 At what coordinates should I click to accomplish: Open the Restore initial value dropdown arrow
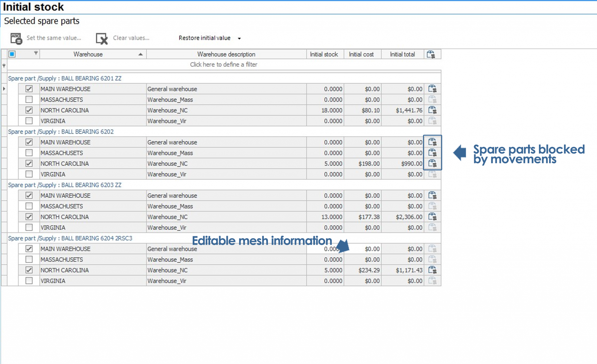[239, 38]
